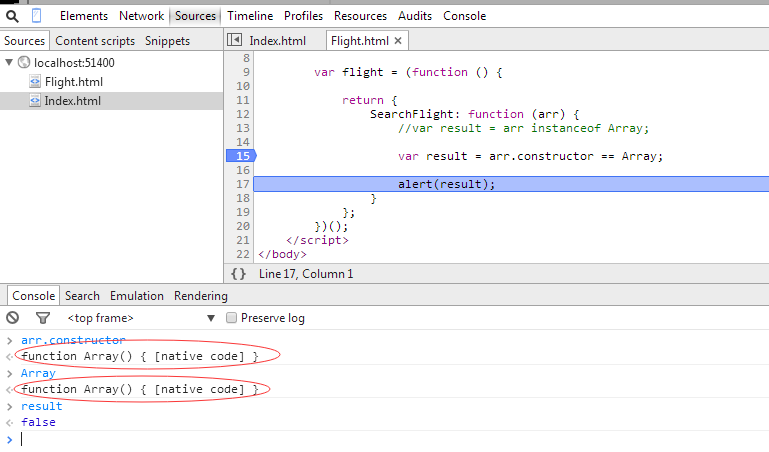The height and width of the screenshot is (452, 769).
Task: Set a breakpoint on line 9
Action: click(246, 72)
